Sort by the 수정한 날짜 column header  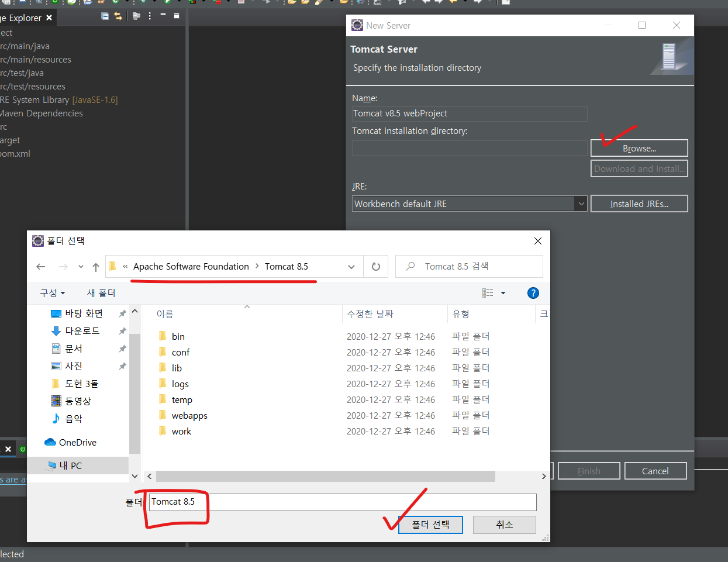tap(395, 314)
